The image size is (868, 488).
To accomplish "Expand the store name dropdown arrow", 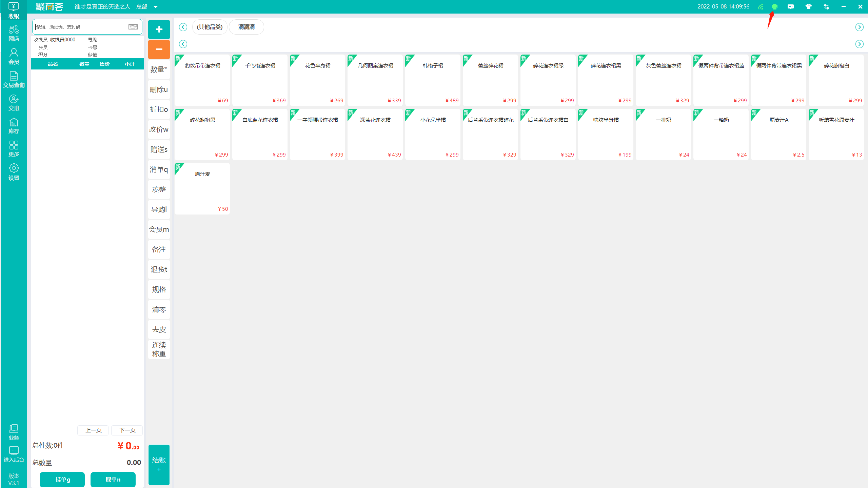I will click(x=156, y=7).
